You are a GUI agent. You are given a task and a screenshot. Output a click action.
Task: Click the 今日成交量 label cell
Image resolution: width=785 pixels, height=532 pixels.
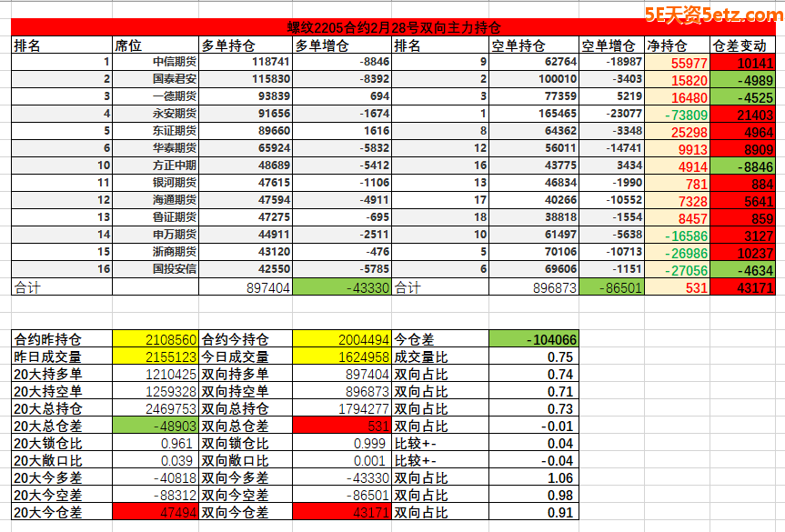tap(246, 356)
